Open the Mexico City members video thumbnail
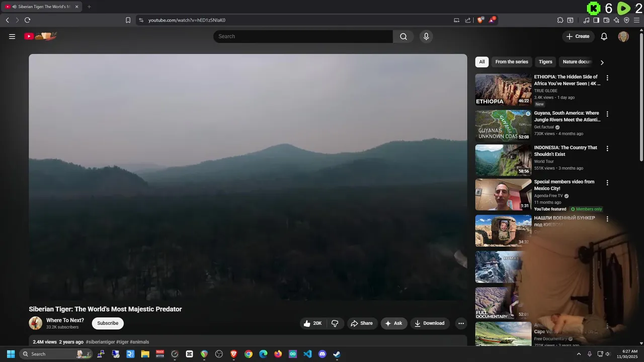The height and width of the screenshot is (362, 644). click(503, 195)
